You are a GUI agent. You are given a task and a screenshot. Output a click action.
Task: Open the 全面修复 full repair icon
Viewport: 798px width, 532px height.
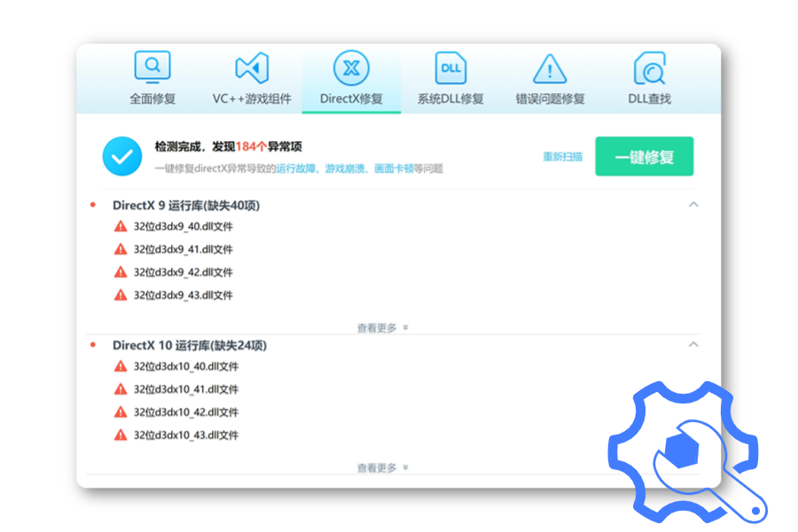(x=153, y=67)
